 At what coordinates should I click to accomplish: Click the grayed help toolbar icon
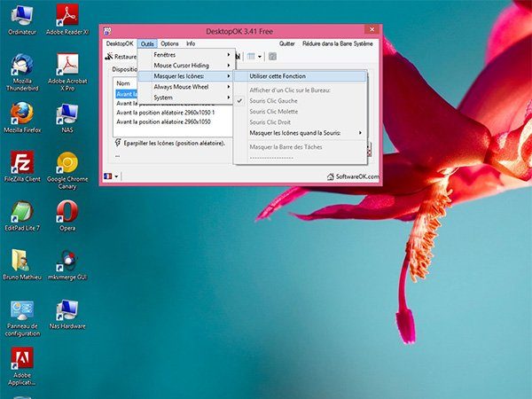click(272, 57)
